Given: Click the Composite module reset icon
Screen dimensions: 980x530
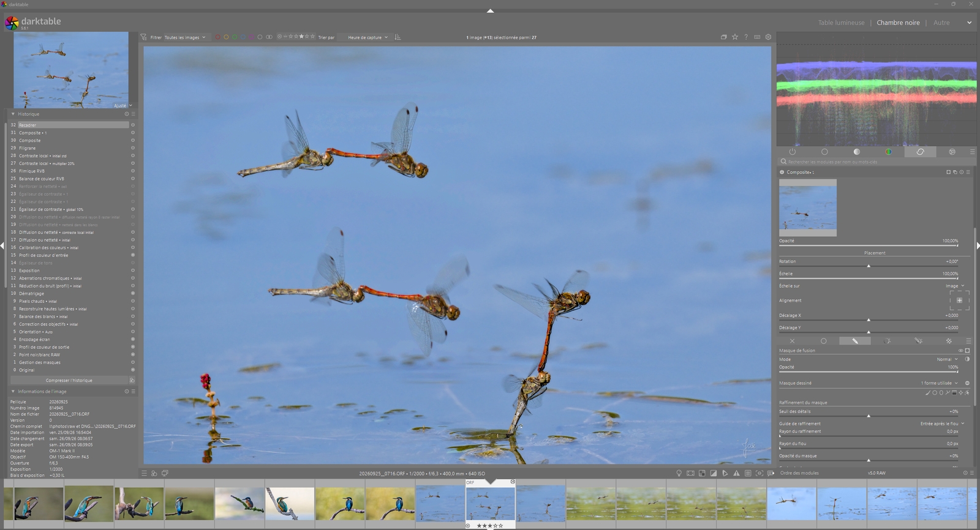Looking at the screenshot, I should pos(962,172).
